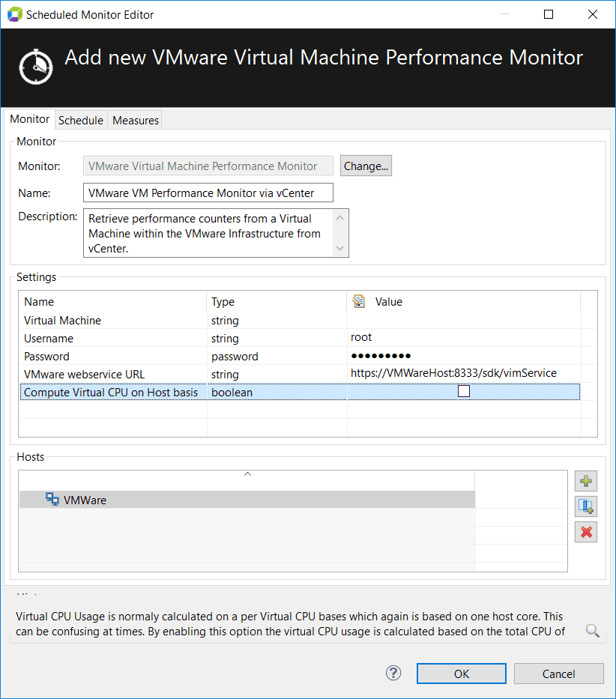616x699 pixels.
Task: Click the stopwatch icon in the header banner
Action: pyautogui.click(x=36, y=67)
